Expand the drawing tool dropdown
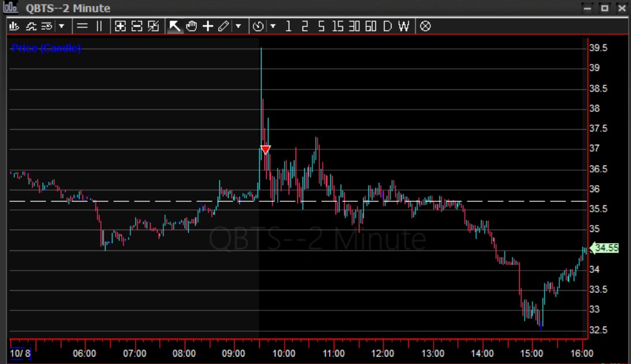The height and width of the screenshot is (364, 631). pos(237,26)
